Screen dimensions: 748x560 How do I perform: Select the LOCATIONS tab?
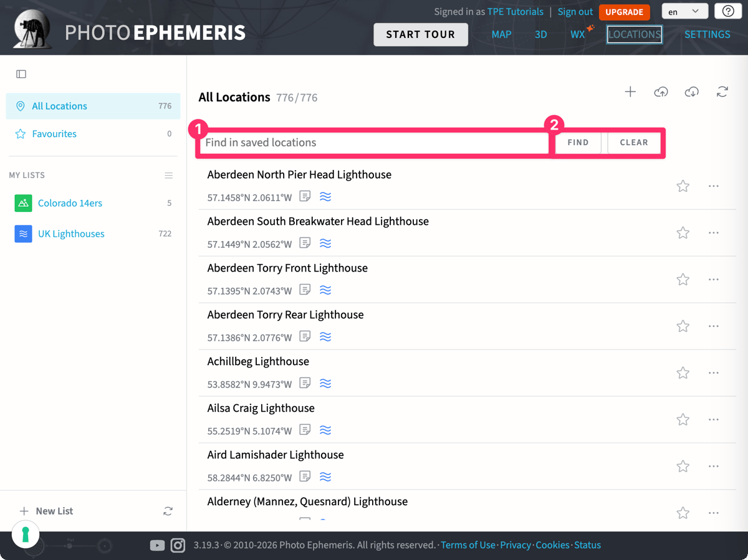[x=635, y=34]
